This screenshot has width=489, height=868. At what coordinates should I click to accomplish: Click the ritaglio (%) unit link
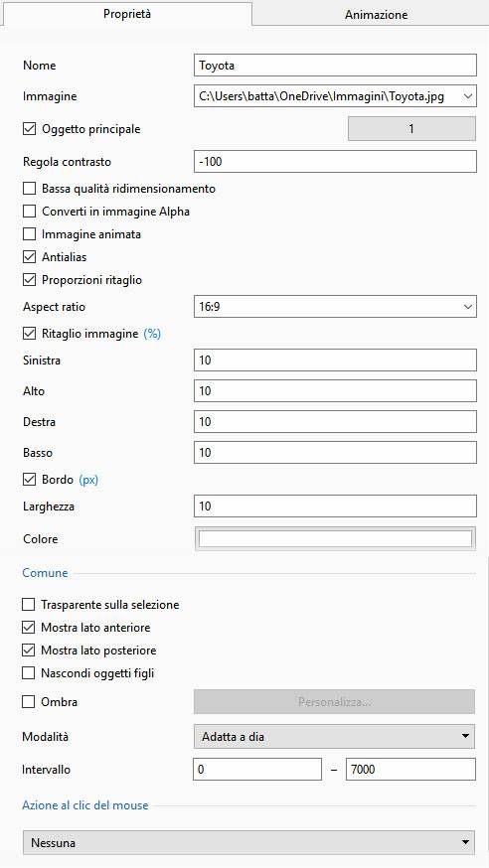coord(152,334)
